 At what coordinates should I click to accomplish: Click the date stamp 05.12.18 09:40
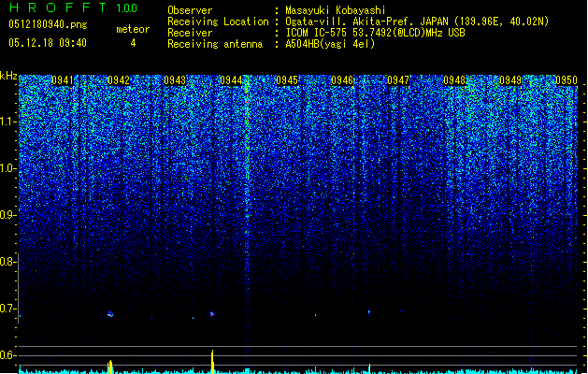(48, 43)
